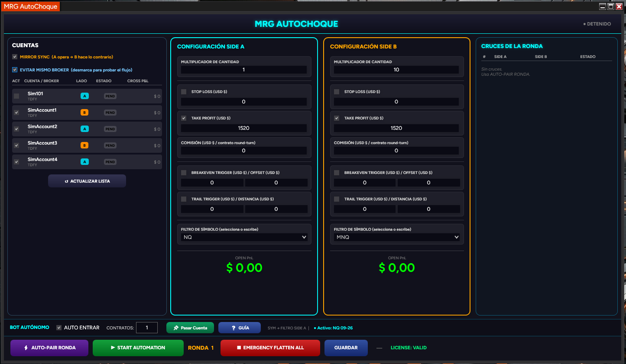Deactivate the SimAccount3 checkbox
Viewport: 626px width, 364px height.
pos(16,145)
